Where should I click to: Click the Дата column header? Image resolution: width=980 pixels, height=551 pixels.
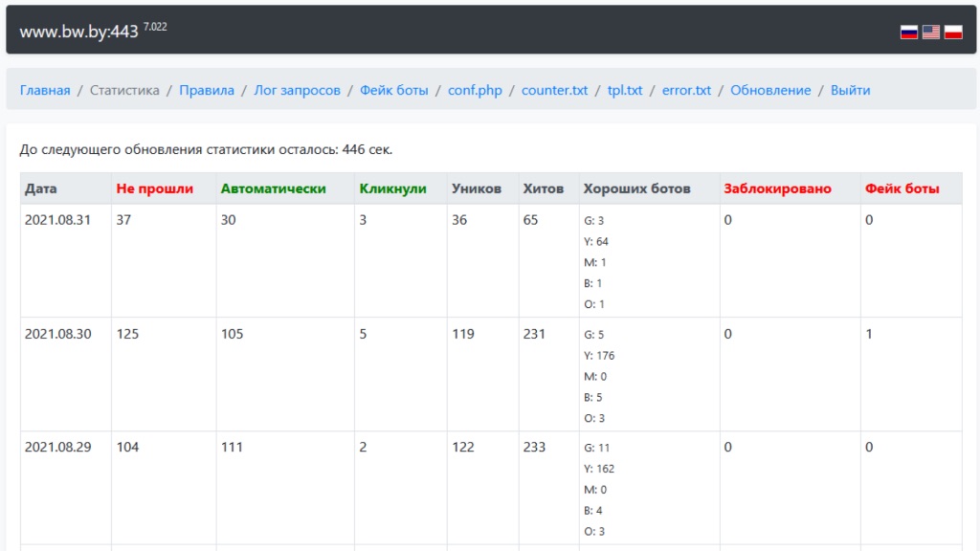coord(41,188)
